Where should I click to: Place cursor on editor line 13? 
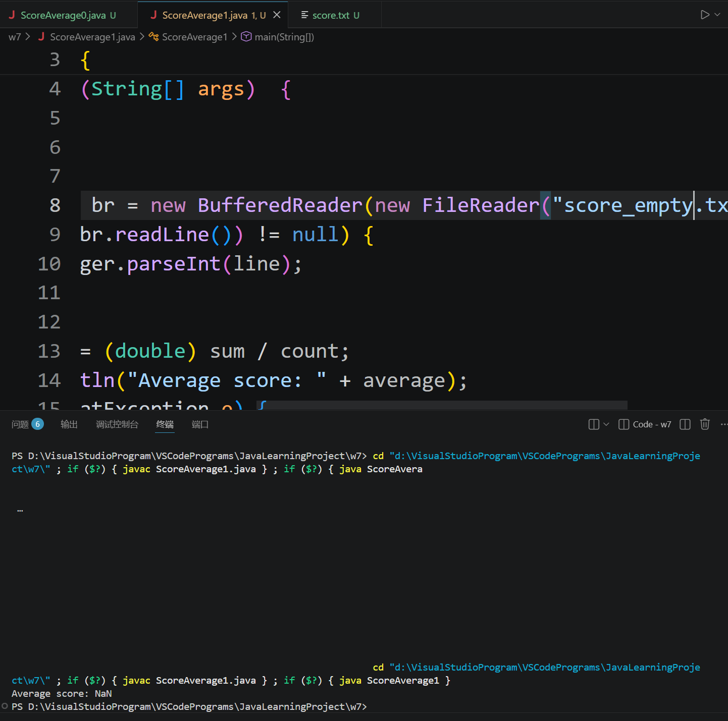click(x=353, y=351)
